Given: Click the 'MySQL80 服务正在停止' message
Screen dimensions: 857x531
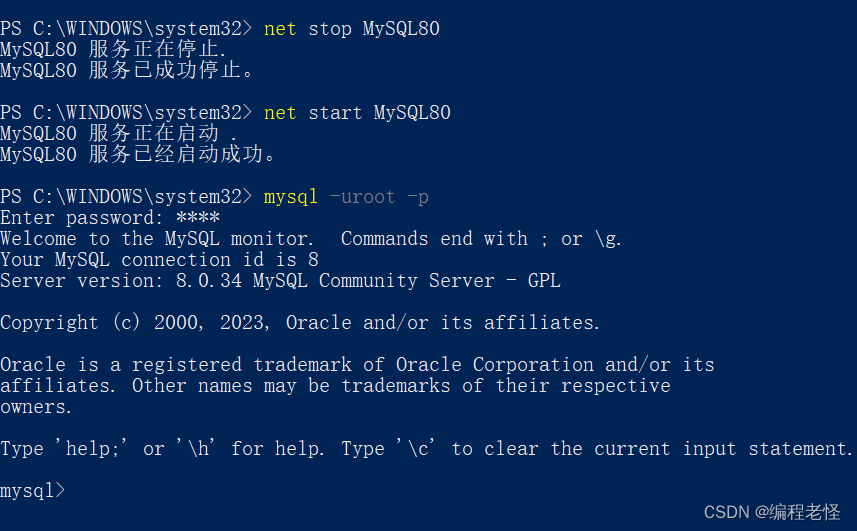Looking at the screenshot, I should 113,50.
